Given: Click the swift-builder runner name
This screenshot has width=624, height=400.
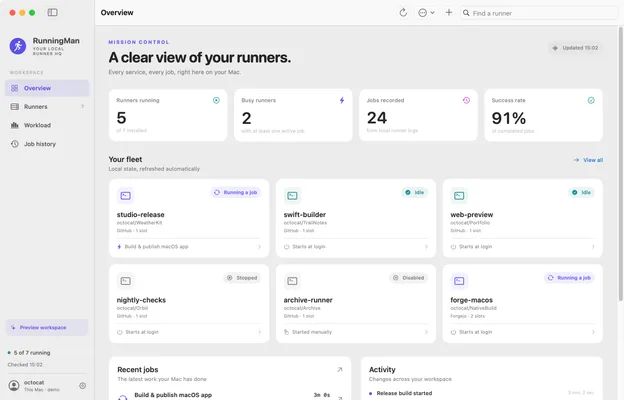Looking at the screenshot, I should click(x=305, y=215).
